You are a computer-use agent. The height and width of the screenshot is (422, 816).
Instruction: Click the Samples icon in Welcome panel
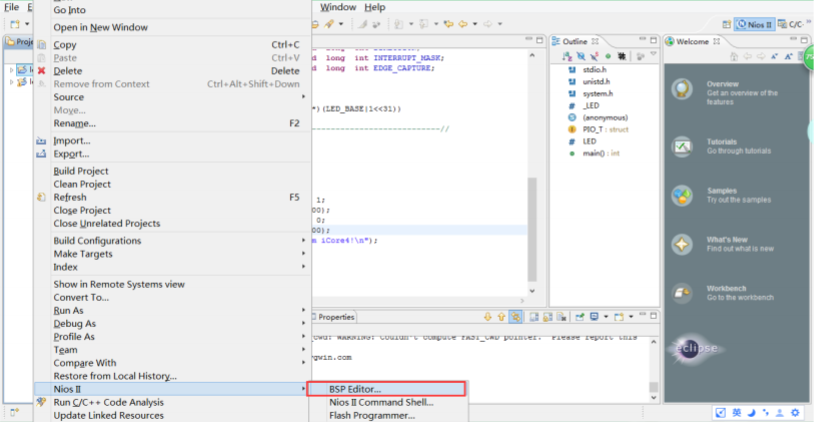[682, 195]
